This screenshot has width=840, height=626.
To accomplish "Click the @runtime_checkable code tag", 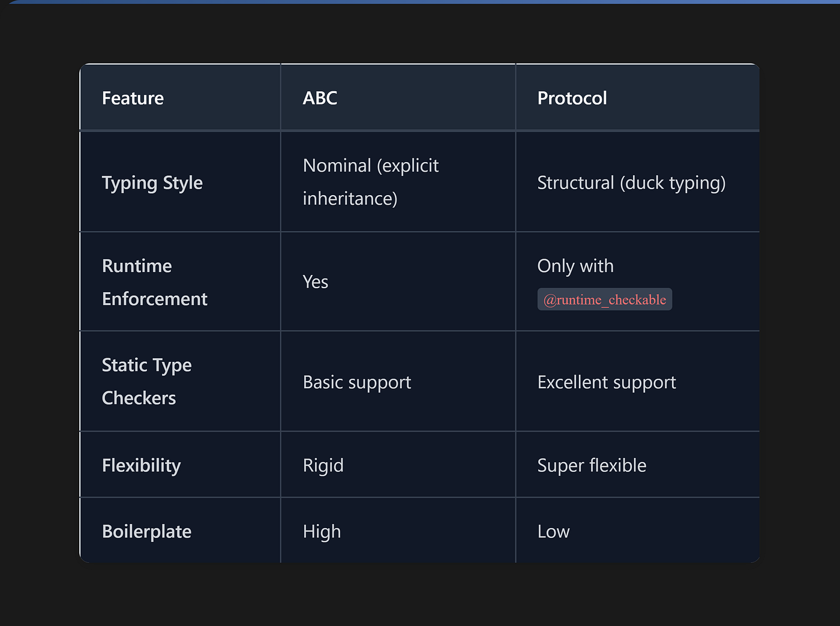I will click(604, 299).
